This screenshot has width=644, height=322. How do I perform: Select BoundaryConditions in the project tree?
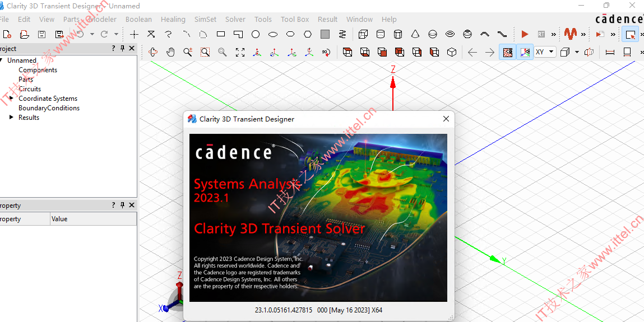(49, 108)
